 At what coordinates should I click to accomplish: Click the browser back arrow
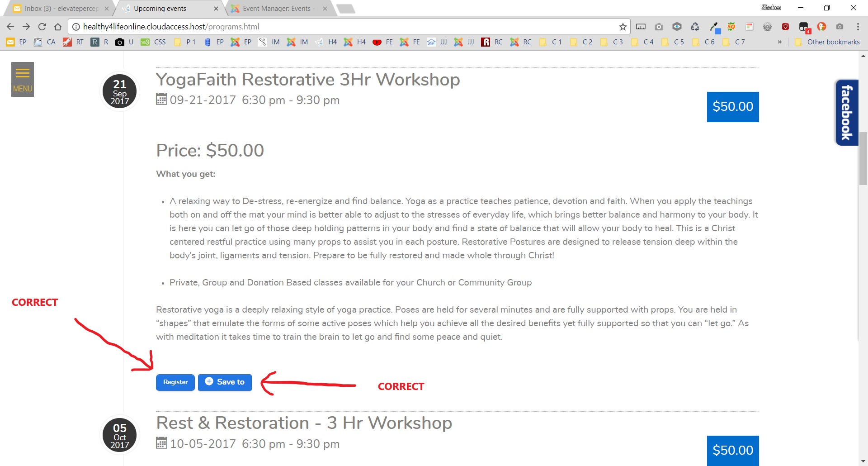coord(10,27)
